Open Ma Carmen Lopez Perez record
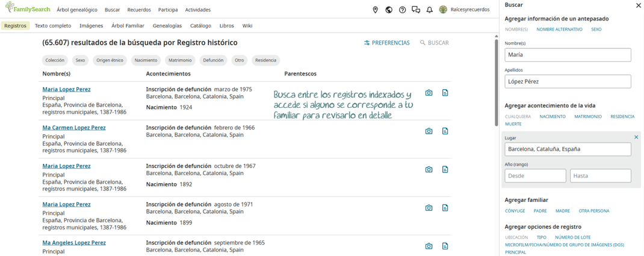The height and width of the screenshot is (256, 644). click(74, 128)
